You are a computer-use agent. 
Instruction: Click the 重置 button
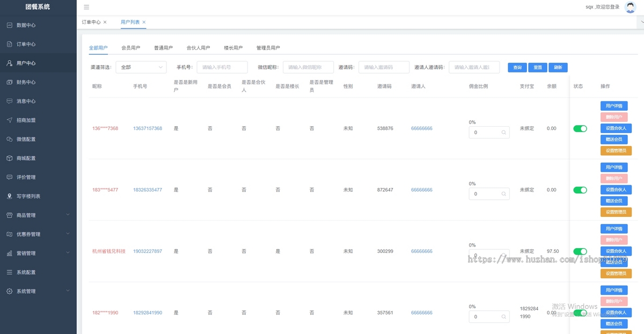click(x=538, y=68)
